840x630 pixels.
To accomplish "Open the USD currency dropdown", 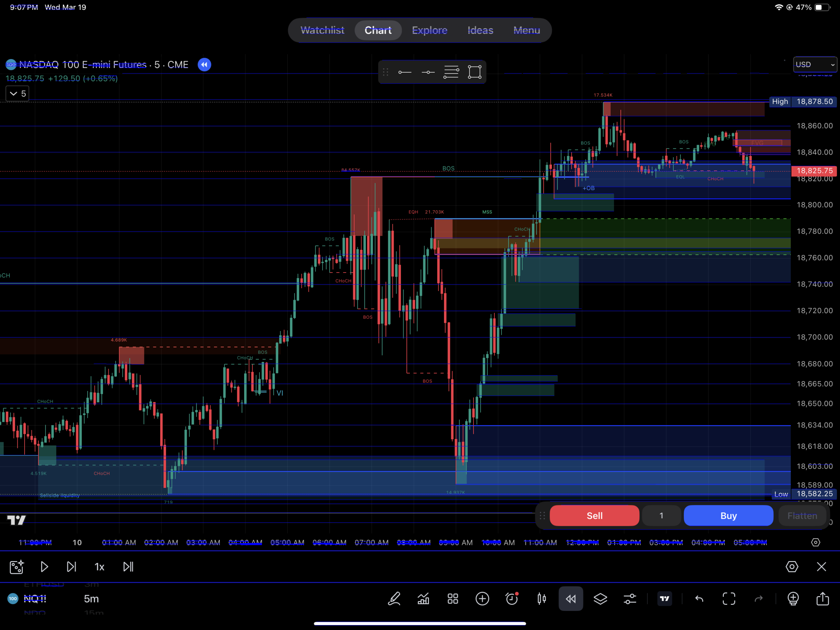I will pos(815,65).
